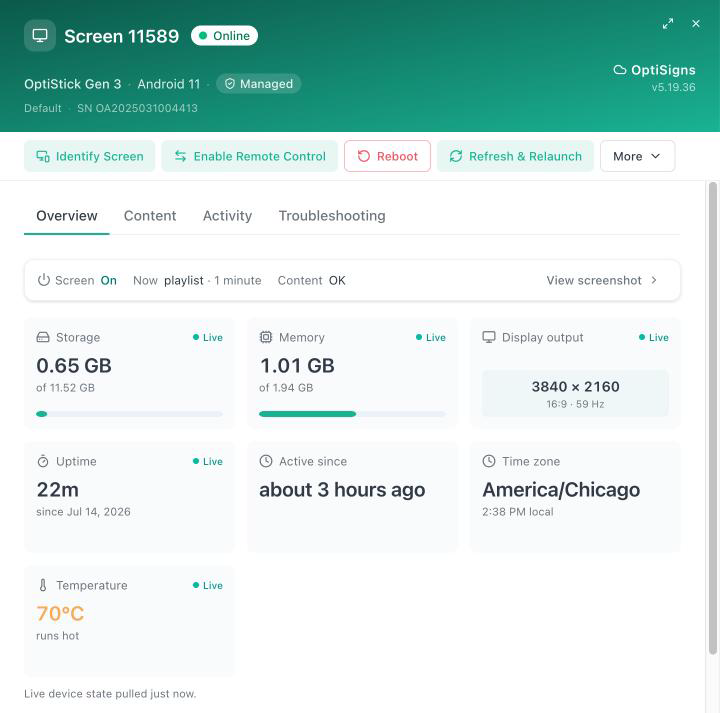Click the Content OK status text
720x713 pixels.
click(x=311, y=281)
